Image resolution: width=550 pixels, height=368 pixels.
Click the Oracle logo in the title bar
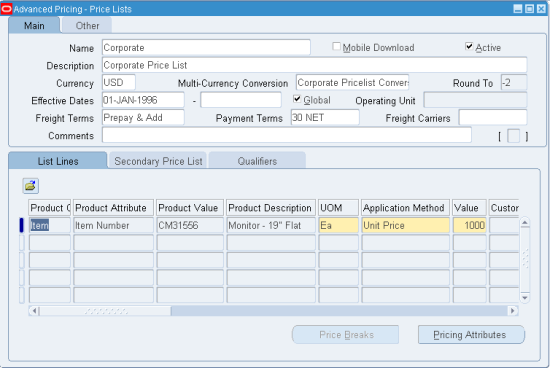tap(6, 9)
